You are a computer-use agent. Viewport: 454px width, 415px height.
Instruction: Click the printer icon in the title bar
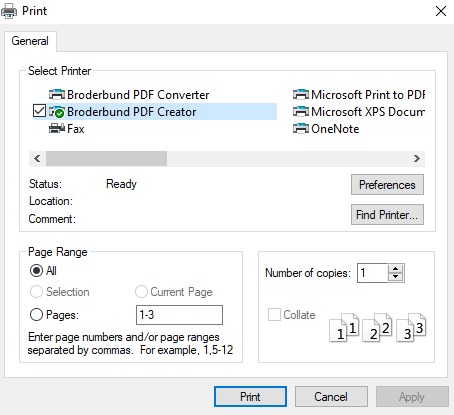(x=9, y=11)
